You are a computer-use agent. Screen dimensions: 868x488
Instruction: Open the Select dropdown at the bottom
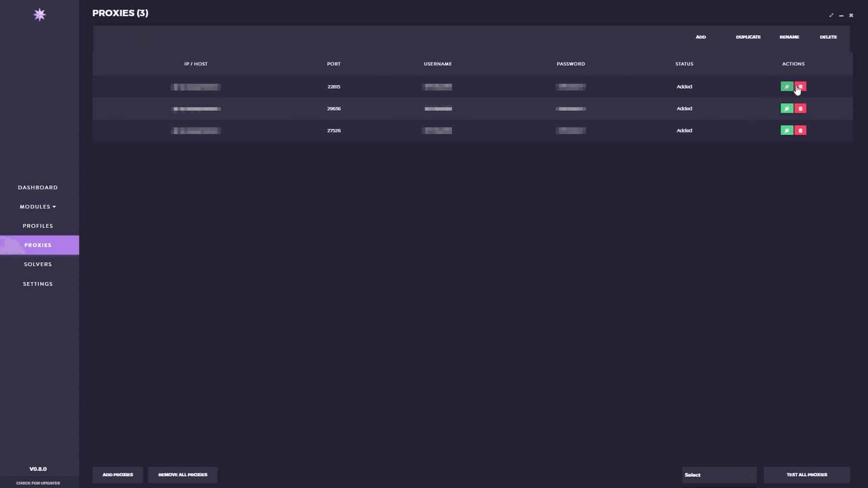click(x=719, y=475)
